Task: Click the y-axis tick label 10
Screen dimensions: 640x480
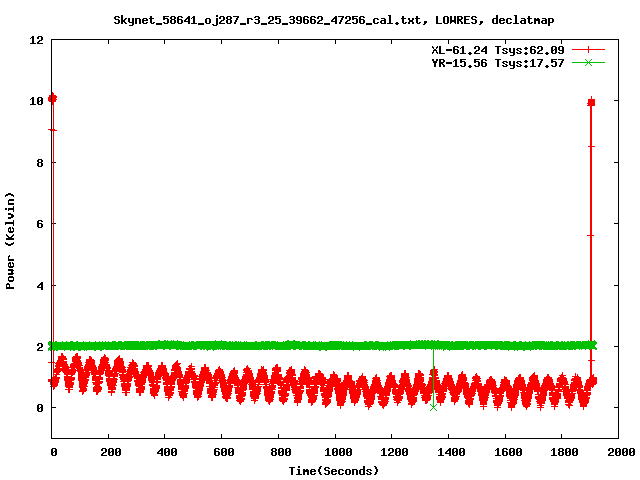Action: [x=36, y=101]
